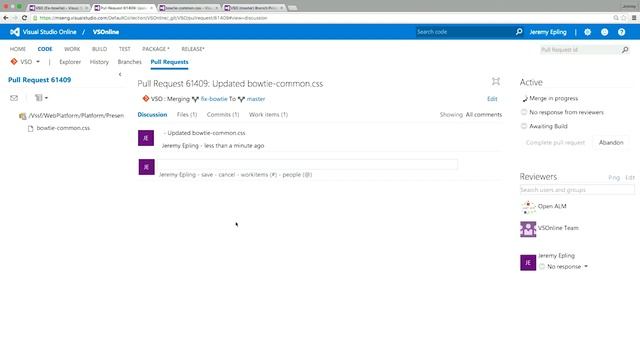Click the Search code input field
Viewport: 640px width, 360px height.
(x=464, y=32)
